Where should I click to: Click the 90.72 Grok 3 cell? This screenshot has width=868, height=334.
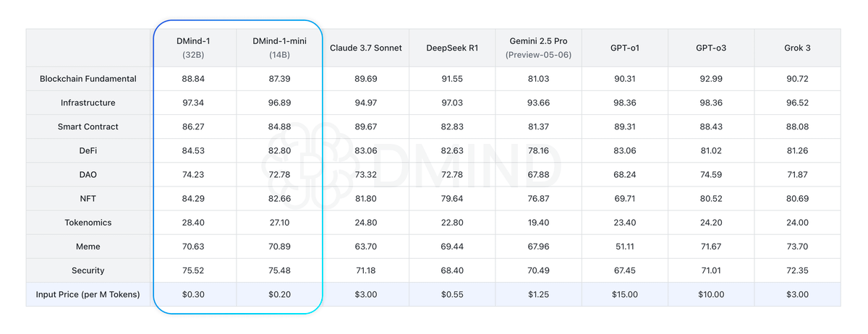tap(798, 78)
